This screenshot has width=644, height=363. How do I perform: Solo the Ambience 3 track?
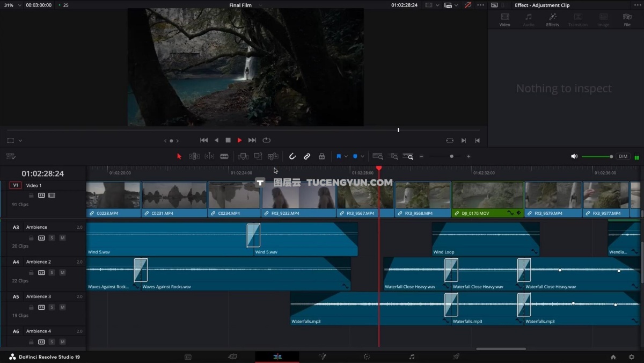pos(52,307)
